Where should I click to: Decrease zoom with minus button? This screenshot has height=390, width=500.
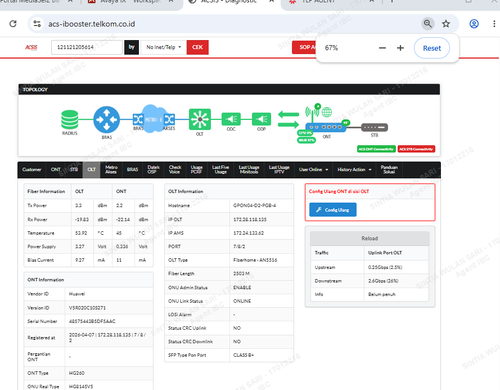click(x=382, y=48)
